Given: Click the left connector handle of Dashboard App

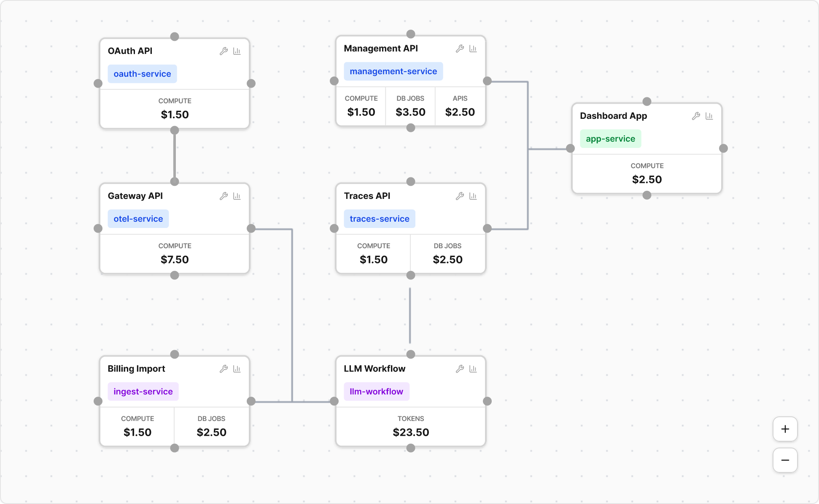Looking at the screenshot, I should pyautogui.click(x=570, y=148).
